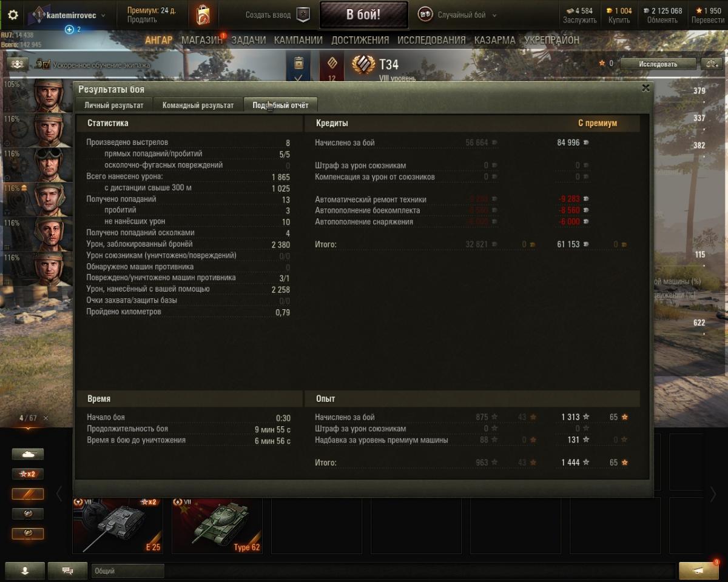Expand the kantemirrovec account dropdown
Image resolution: width=728 pixels, height=582 pixels.
click(x=103, y=15)
